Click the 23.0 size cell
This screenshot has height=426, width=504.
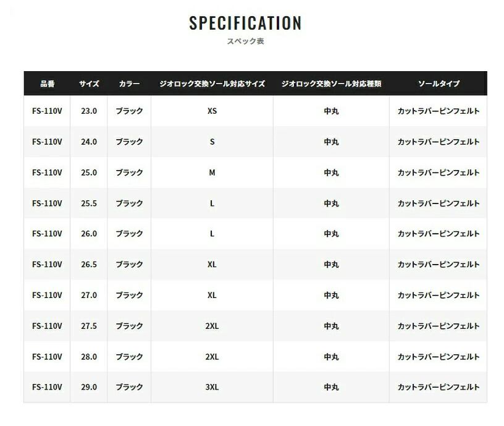point(89,111)
